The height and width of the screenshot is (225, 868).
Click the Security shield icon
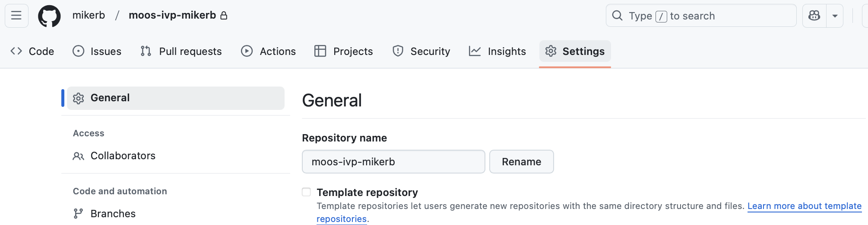398,51
